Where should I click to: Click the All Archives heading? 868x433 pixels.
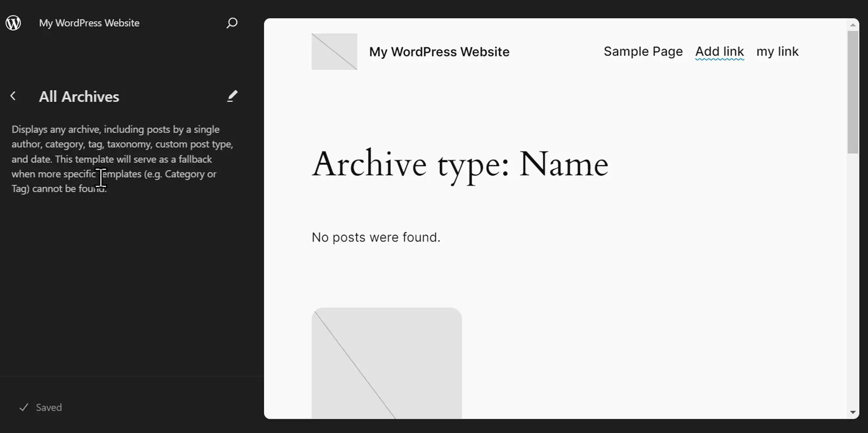[x=79, y=96]
